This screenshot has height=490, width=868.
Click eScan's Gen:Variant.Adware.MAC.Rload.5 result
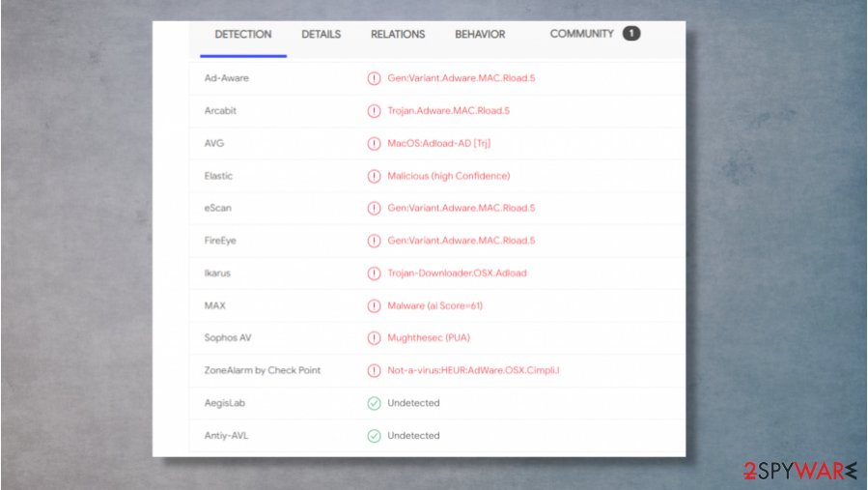[x=462, y=208]
